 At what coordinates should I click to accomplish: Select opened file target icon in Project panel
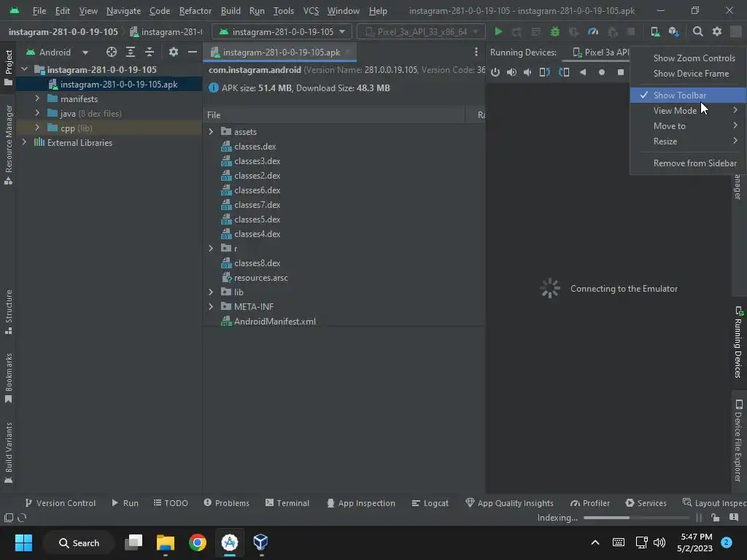112,52
